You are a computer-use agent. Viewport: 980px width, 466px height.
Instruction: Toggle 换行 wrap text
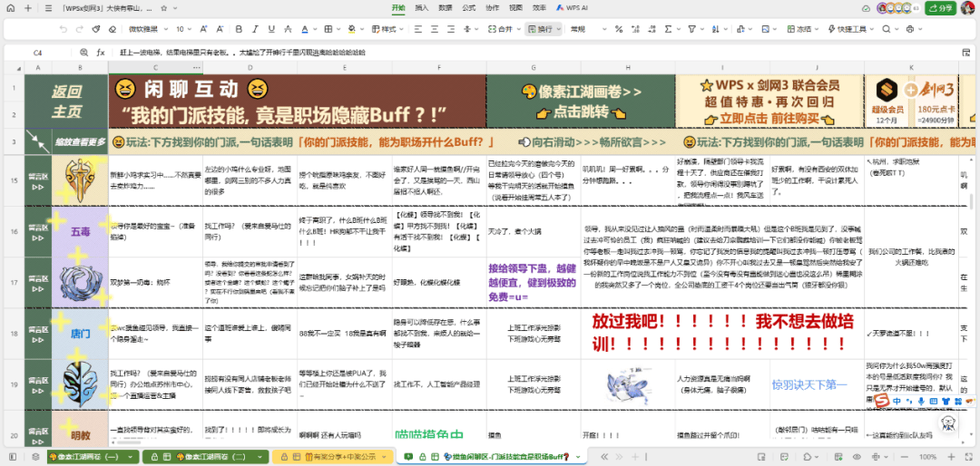point(542,29)
